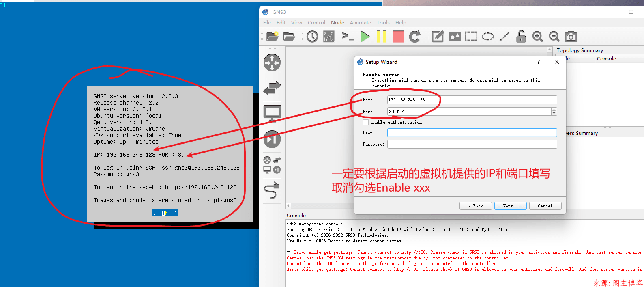Click the New blank project toolbar icon
The height and width of the screenshot is (287, 644).
tap(272, 37)
